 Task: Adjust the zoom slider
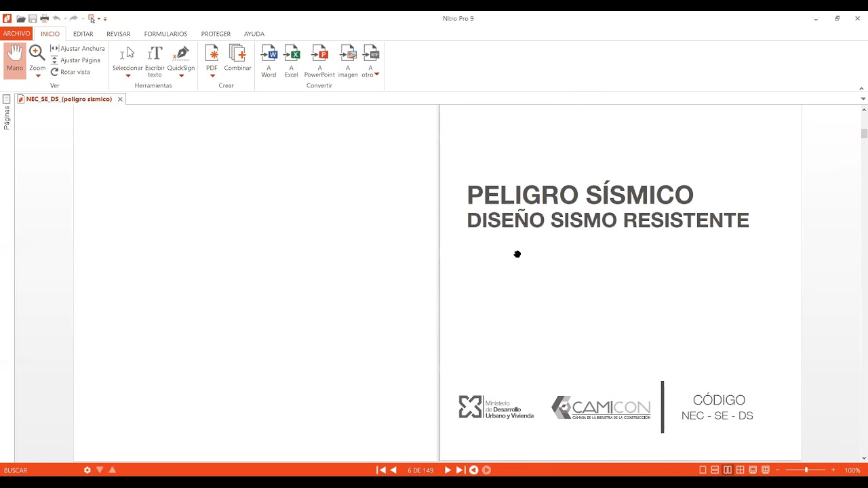806,470
